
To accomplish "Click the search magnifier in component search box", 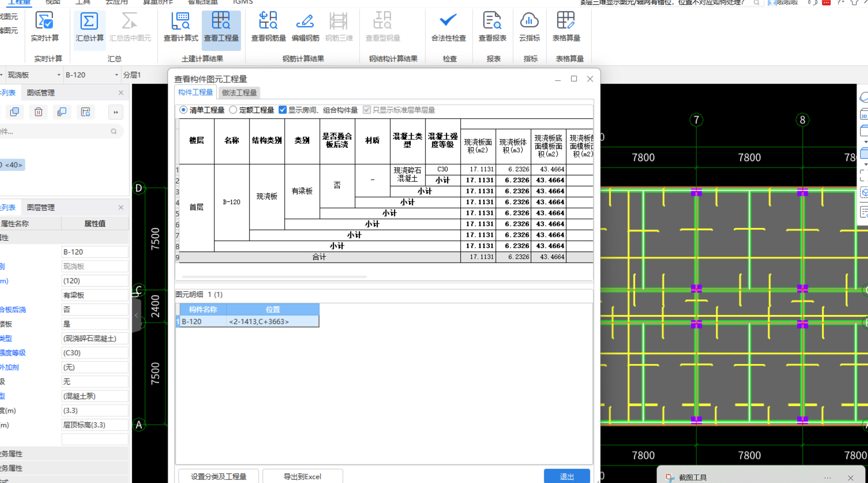I will pos(114,131).
